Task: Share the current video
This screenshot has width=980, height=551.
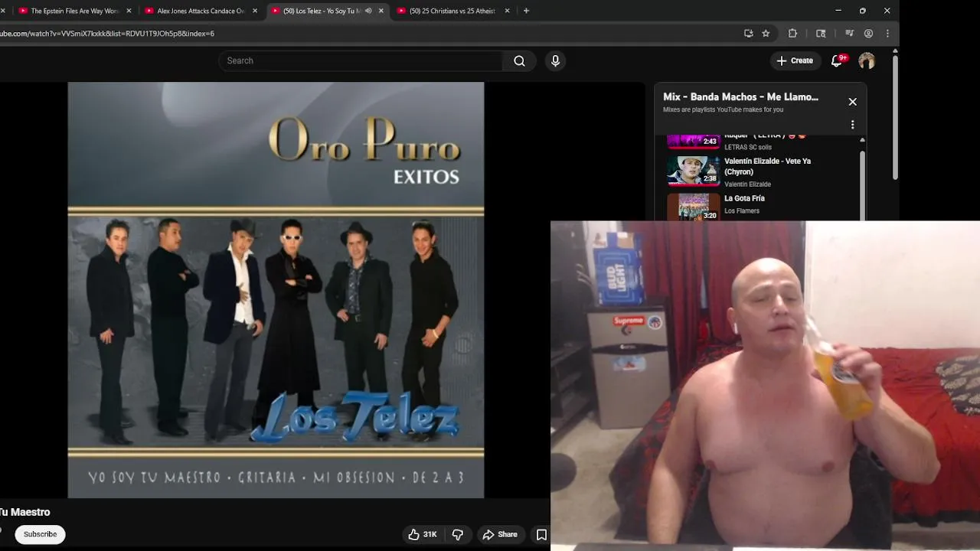Action: point(499,534)
